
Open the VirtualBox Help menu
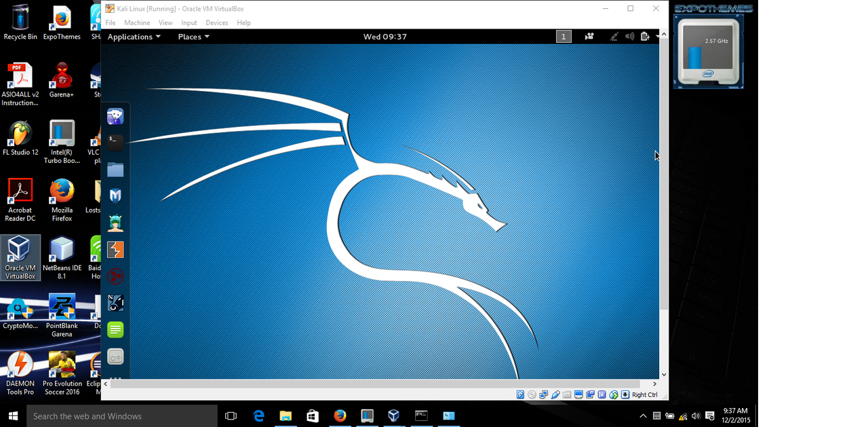click(243, 22)
